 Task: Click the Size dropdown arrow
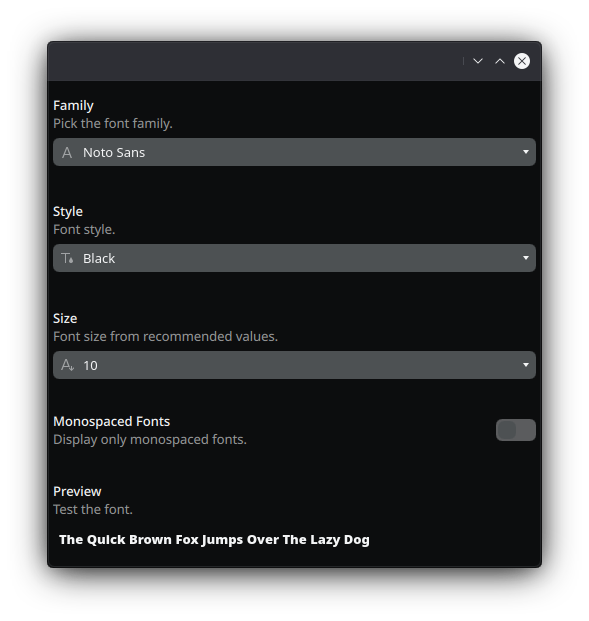click(x=526, y=365)
